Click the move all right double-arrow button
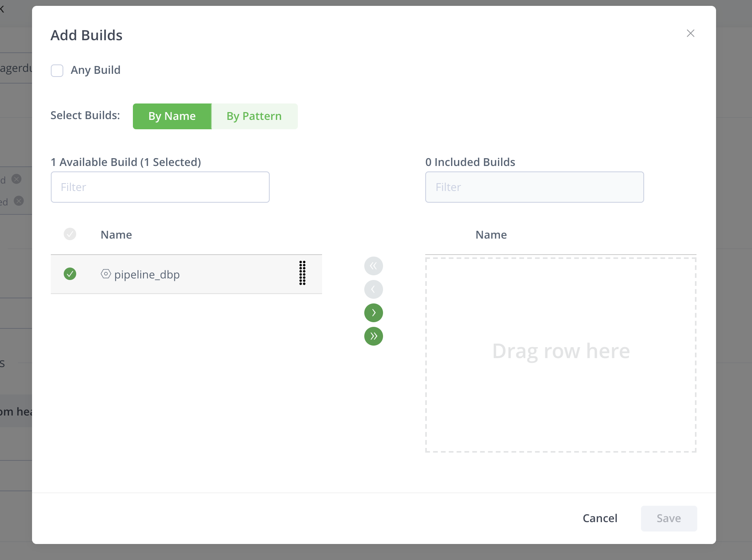Viewport: 752px width, 560px height. (373, 336)
